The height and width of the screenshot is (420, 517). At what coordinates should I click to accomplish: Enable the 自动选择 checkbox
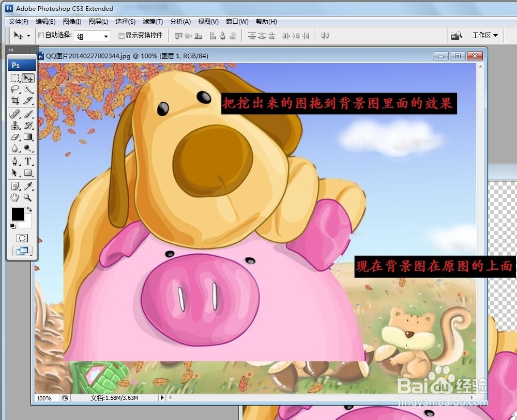click(x=41, y=35)
